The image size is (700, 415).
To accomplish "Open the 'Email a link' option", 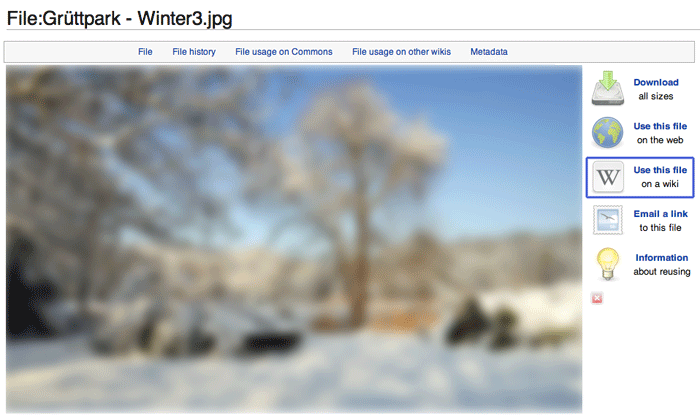I will pyautogui.click(x=660, y=214).
